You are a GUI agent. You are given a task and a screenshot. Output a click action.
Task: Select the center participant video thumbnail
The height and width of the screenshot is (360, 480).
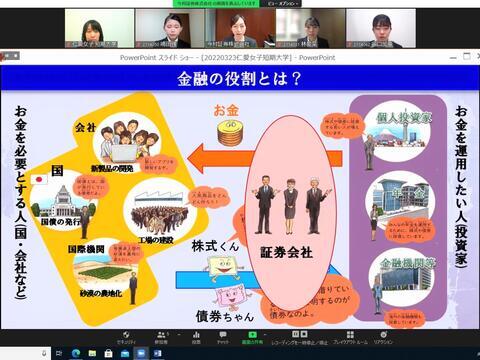pyautogui.click(x=240, y=29)
